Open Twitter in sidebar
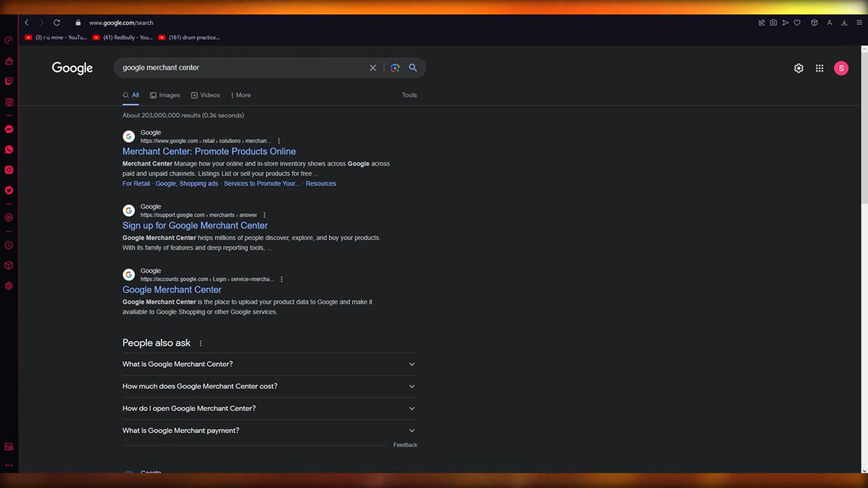 9,190
